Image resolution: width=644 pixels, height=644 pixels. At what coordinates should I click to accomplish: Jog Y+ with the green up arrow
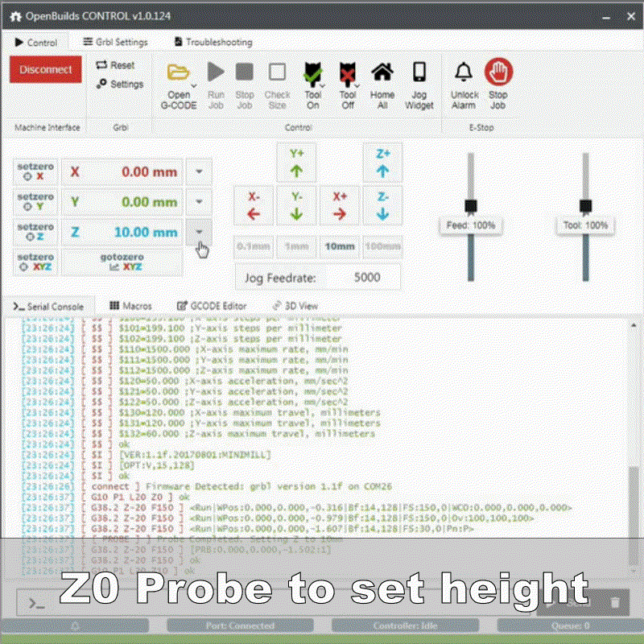[296, 163]
